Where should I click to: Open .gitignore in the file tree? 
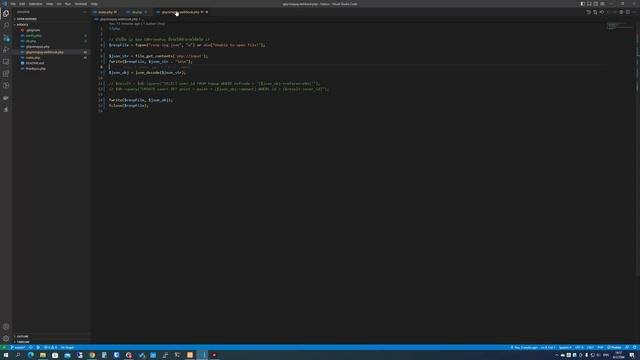tap(33, 30)
